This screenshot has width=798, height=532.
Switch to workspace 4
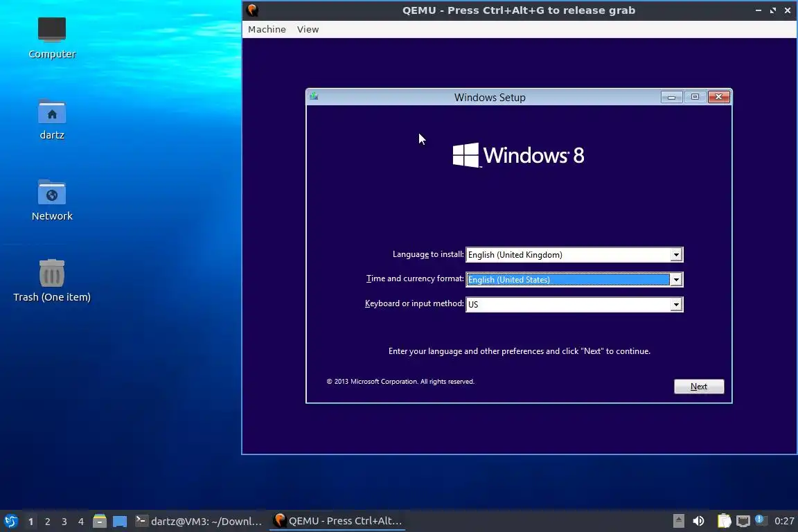tap(81, 522)
